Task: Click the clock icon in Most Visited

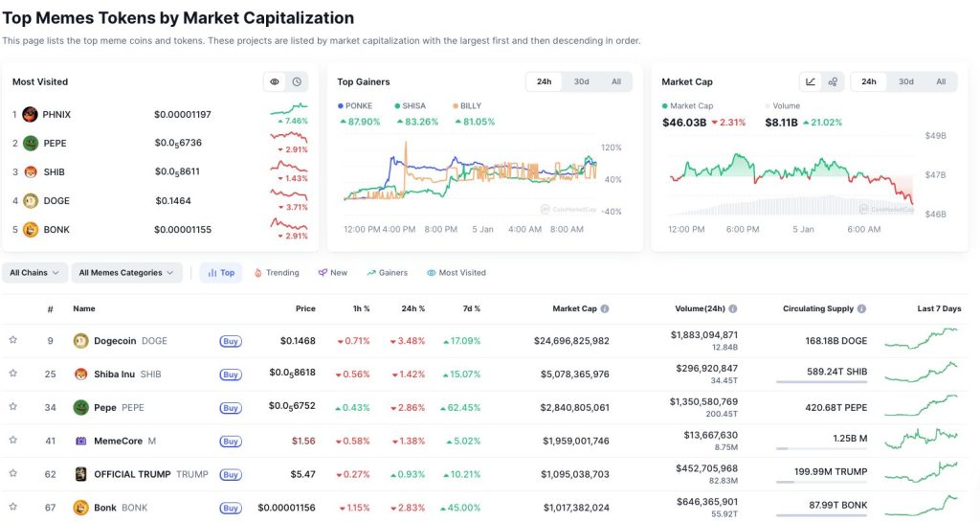Action: (297, 82)
